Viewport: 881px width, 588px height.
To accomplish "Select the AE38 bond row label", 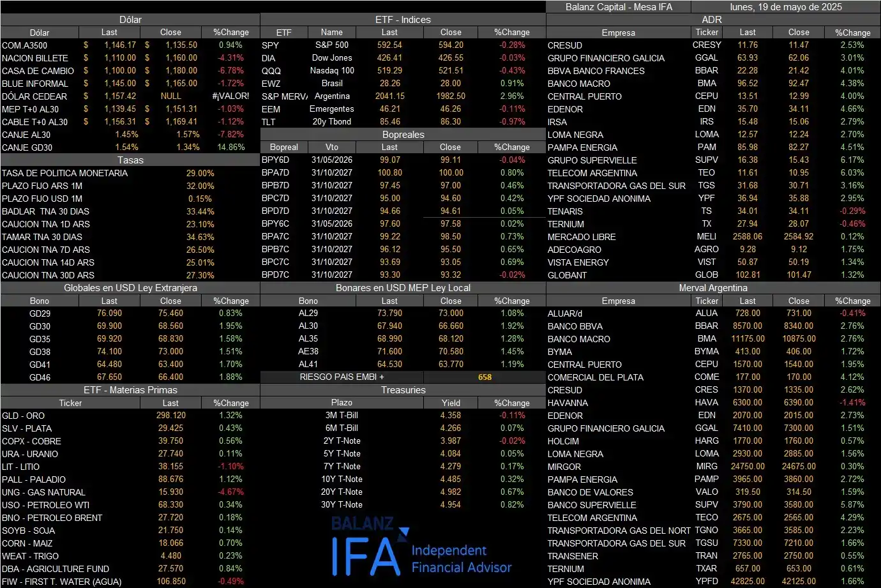I will point(308,352).
